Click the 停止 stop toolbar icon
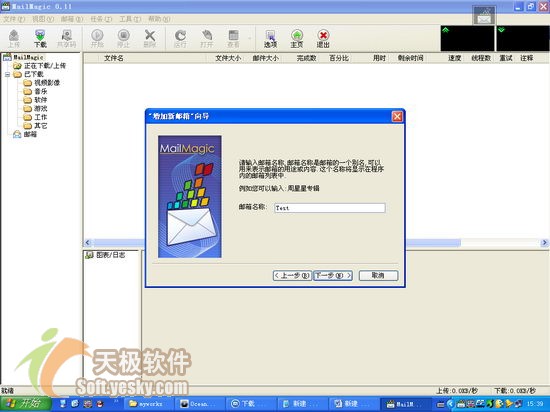 (123, 39)
